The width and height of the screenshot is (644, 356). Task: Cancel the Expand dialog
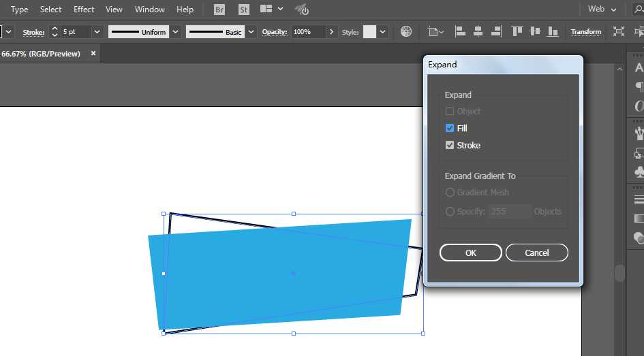click(x=537, y=253)
